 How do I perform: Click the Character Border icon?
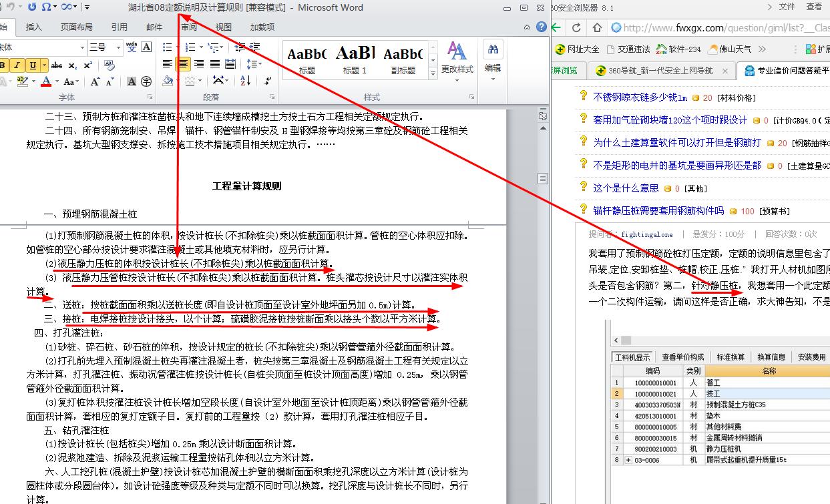point(147,47)
